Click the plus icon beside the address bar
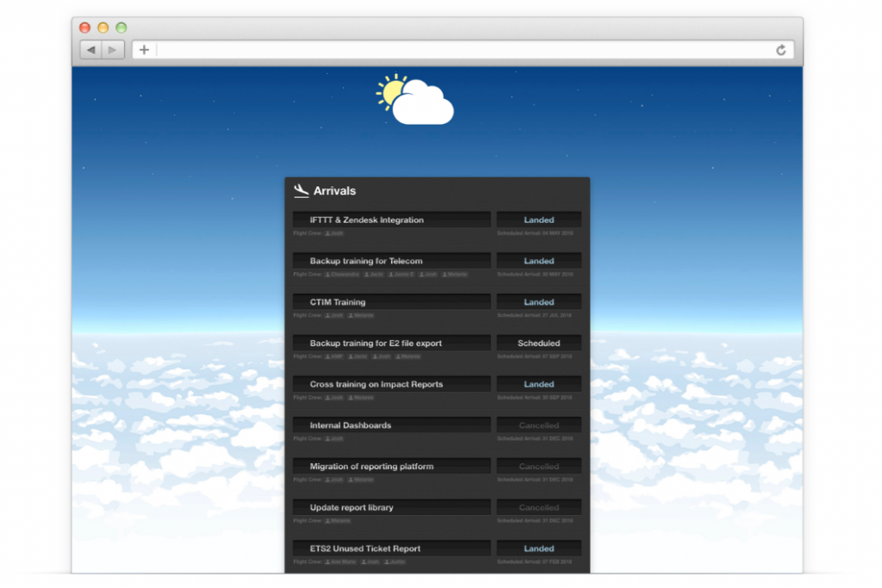882x588 pixels. [145, 50]
